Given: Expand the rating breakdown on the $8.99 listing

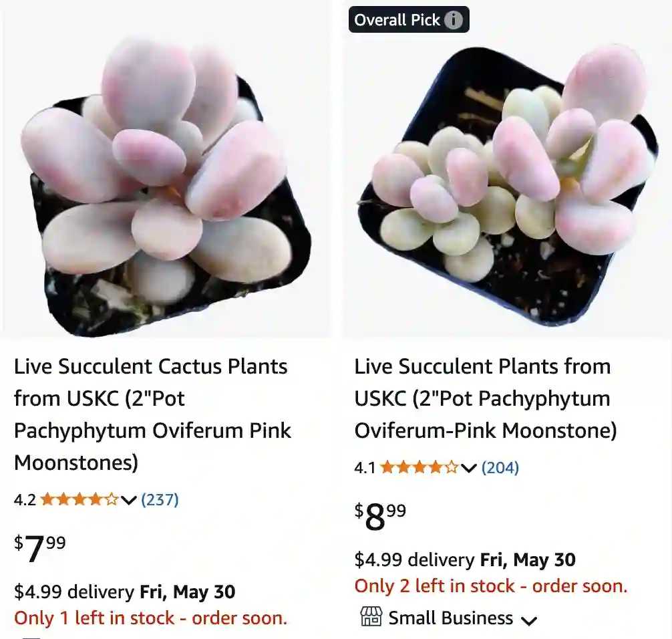Looking at the screenshot, I should pyautogui.click(x=468, y=469).
